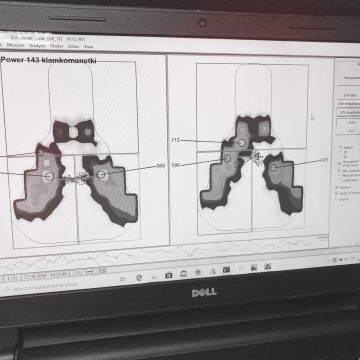
Task: Open the Analysis menu
Action: [x=37, y=46]
